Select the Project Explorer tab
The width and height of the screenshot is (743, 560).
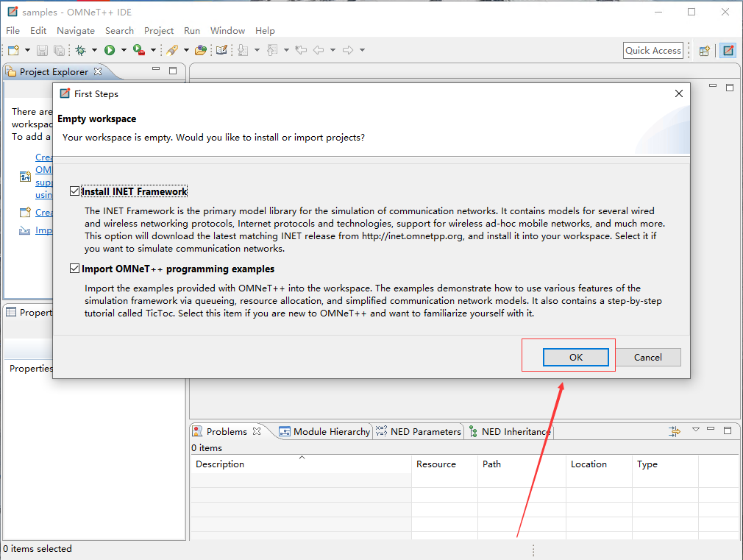(x=54, y=71)
